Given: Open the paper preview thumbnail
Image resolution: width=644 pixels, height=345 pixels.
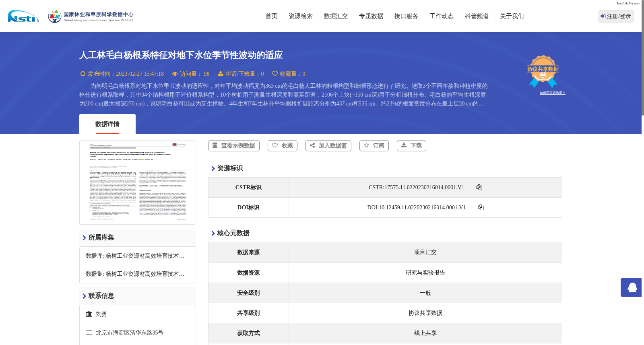Looking at the screenshot, I should coord(138,182).
